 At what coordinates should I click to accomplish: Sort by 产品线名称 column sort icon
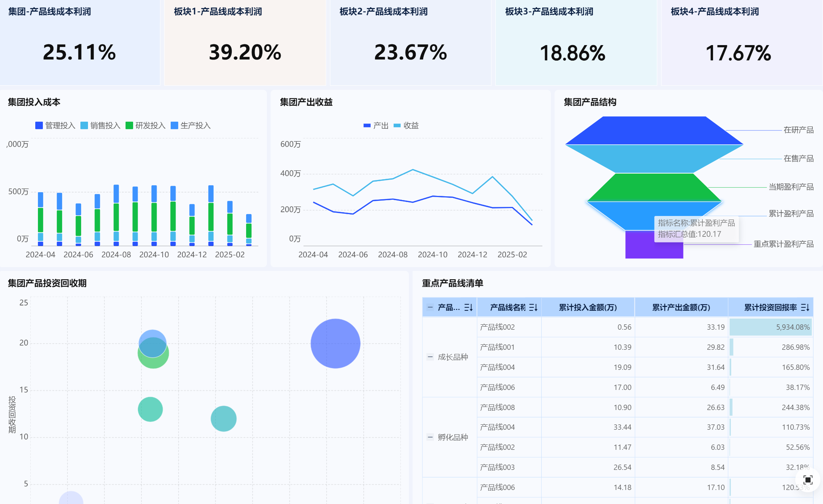(x=533, y=307)
